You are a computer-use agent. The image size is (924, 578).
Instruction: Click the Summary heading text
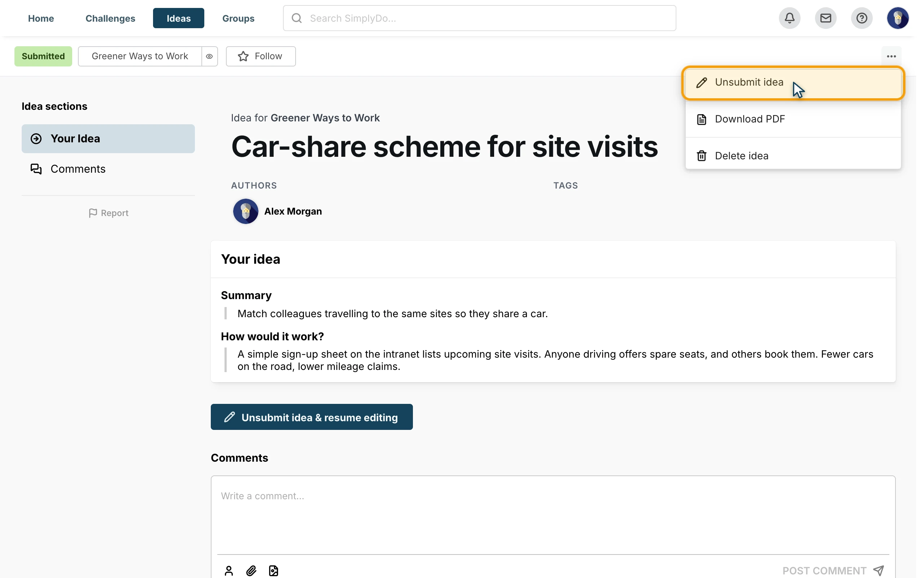pyautogui.click(x=246, y=295)
